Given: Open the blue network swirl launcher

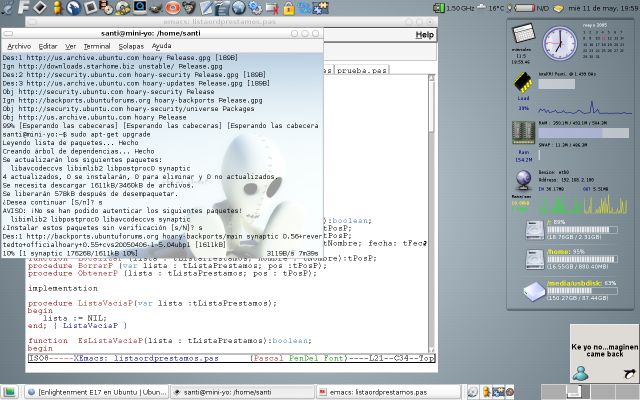Looking at the screenshot, I should coord(304,7).
